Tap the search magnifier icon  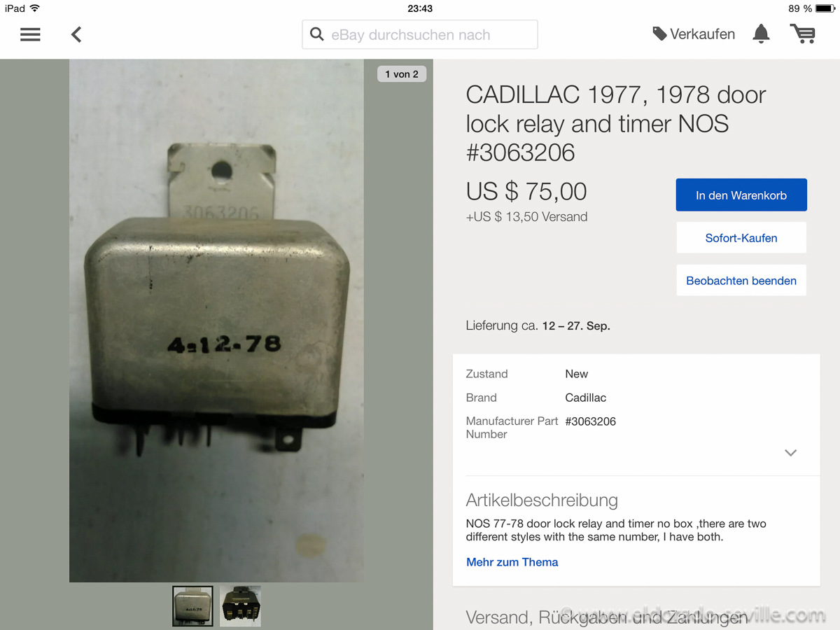(317, 34)
